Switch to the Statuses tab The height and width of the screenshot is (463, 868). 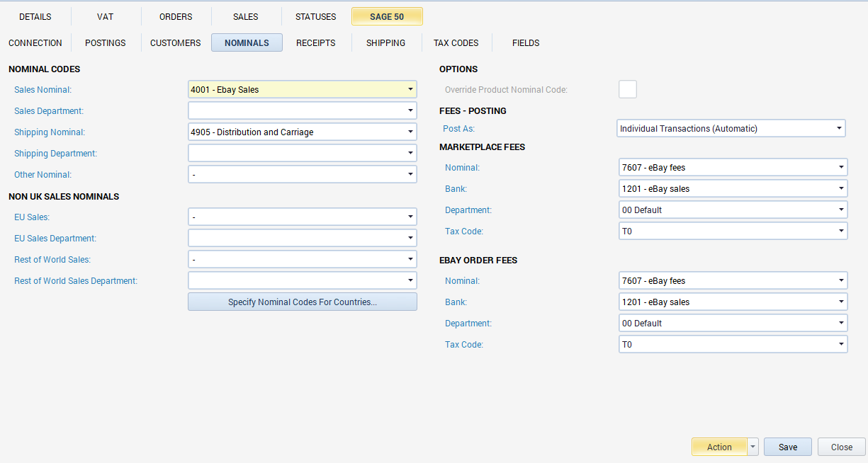pos(315,17)
